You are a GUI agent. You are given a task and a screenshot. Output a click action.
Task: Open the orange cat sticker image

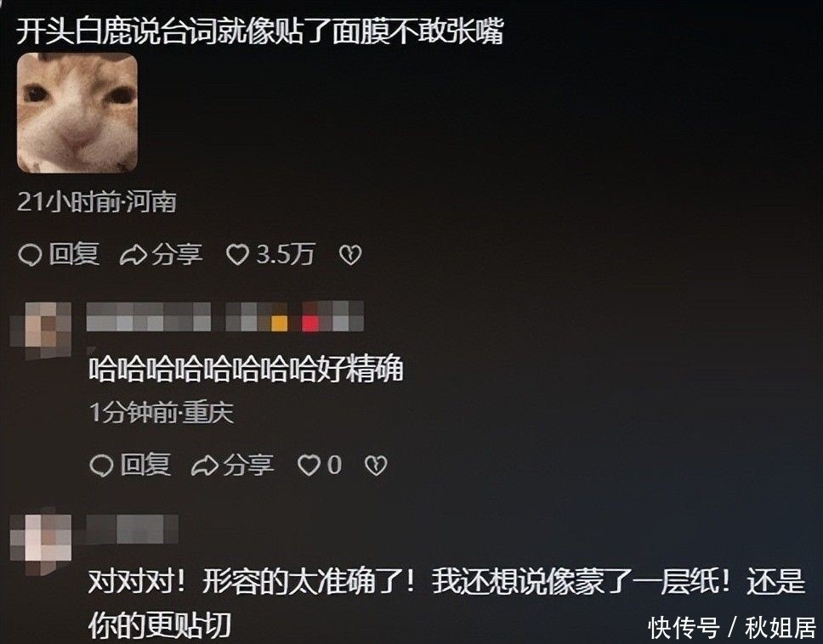[x=77, y=113]
